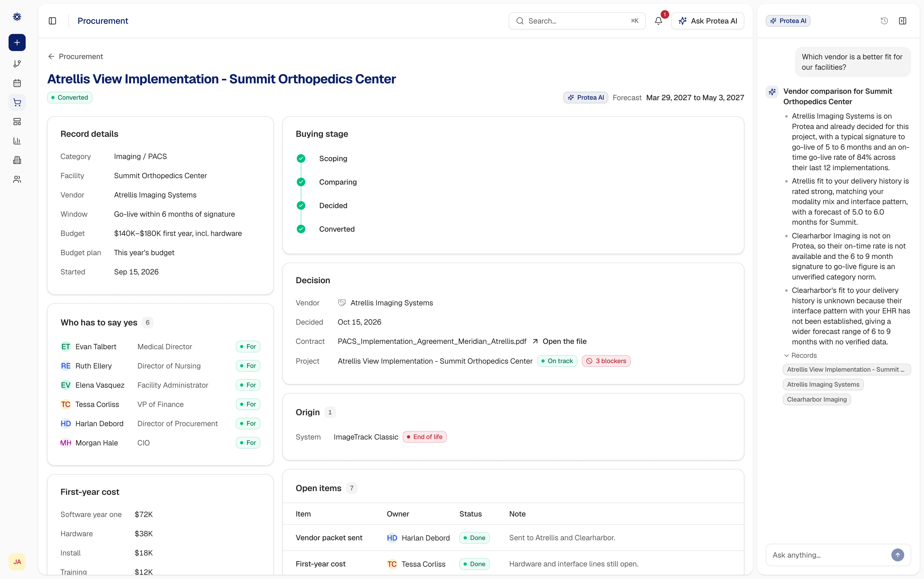Click Open the file link
924x579 pixels.
[564, 341]
